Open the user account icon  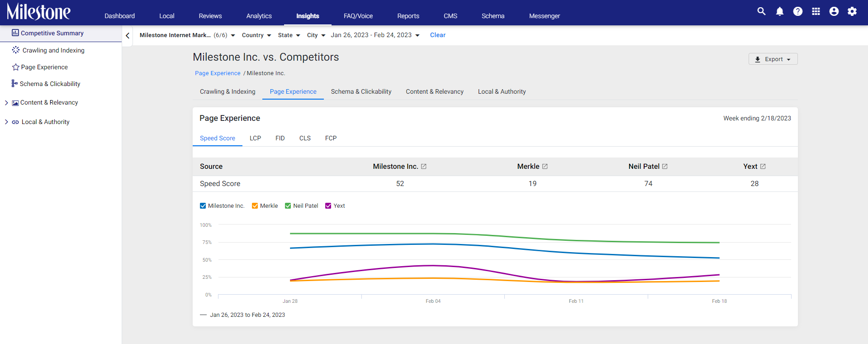click(834, 11)
